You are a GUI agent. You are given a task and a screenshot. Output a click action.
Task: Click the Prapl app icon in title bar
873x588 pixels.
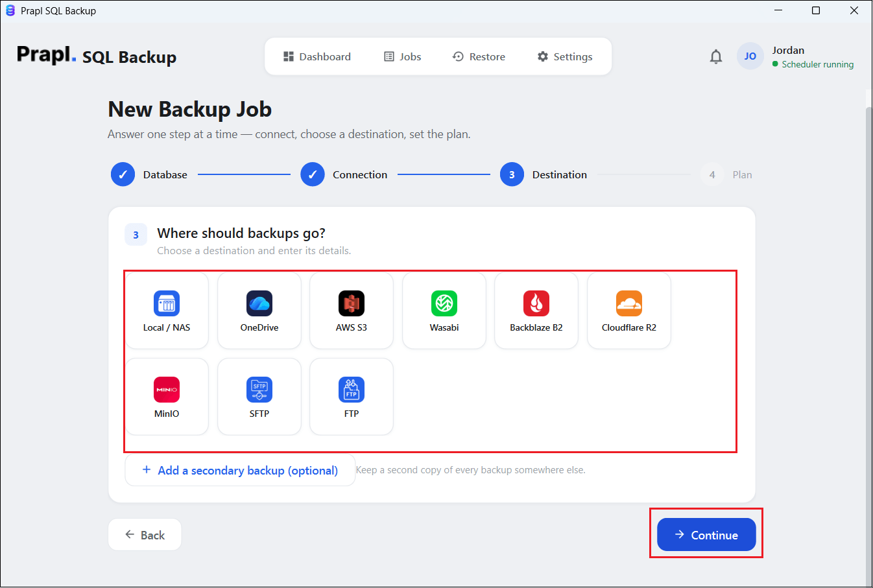(10, 10)
